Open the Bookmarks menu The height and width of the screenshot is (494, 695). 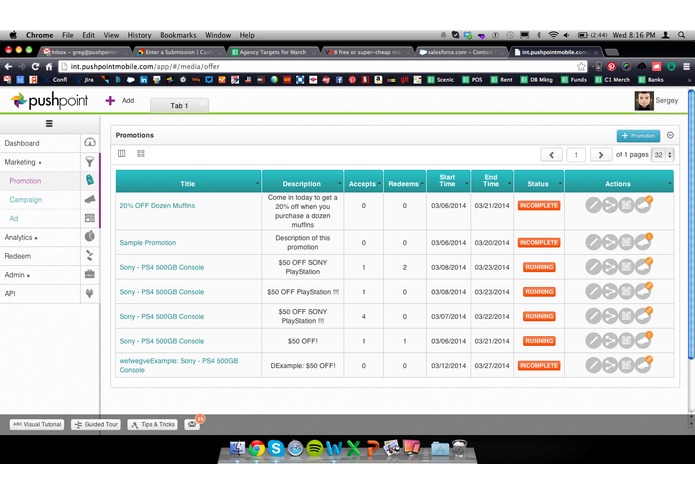pos(178,35)
